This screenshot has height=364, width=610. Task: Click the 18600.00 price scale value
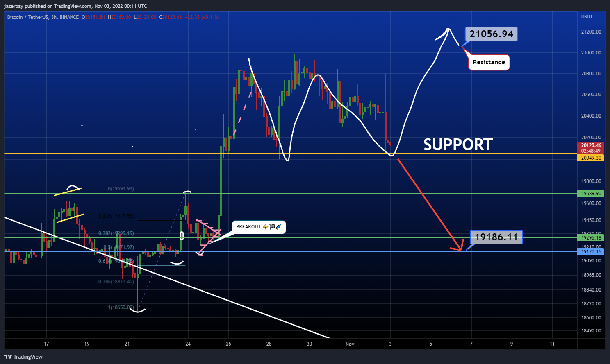(x=591, y=318)
